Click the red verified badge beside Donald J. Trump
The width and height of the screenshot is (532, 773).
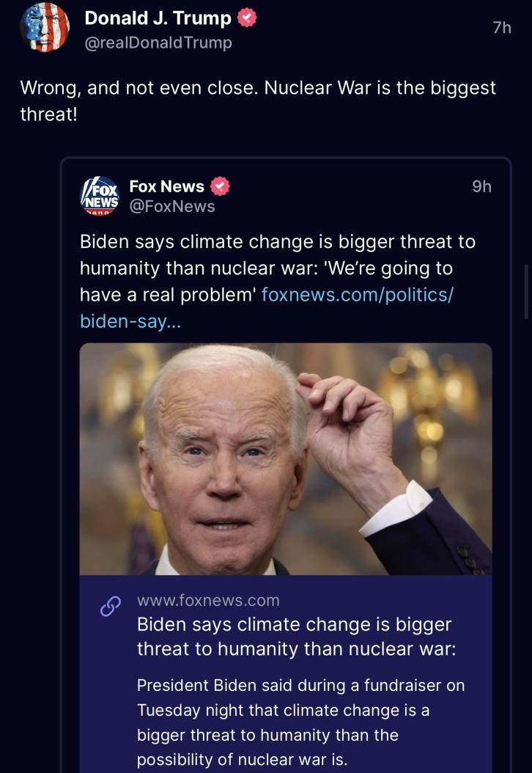coord(248,18)
